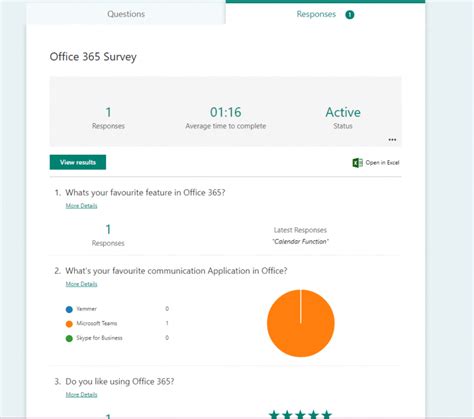Screen dimensions: 474x419
Task: Click the Yammer legend label
Action: (x=86, y=309)
